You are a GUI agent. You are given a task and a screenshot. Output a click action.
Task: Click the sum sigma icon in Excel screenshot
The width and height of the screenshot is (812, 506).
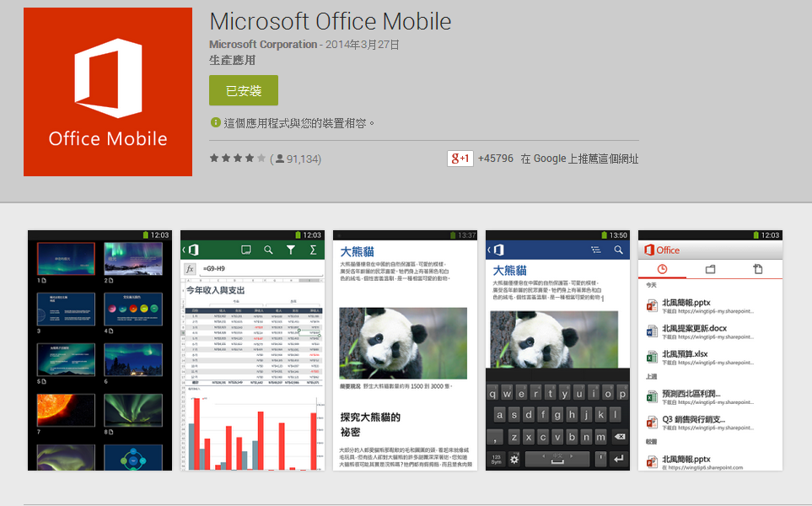[x=313, y=250]
